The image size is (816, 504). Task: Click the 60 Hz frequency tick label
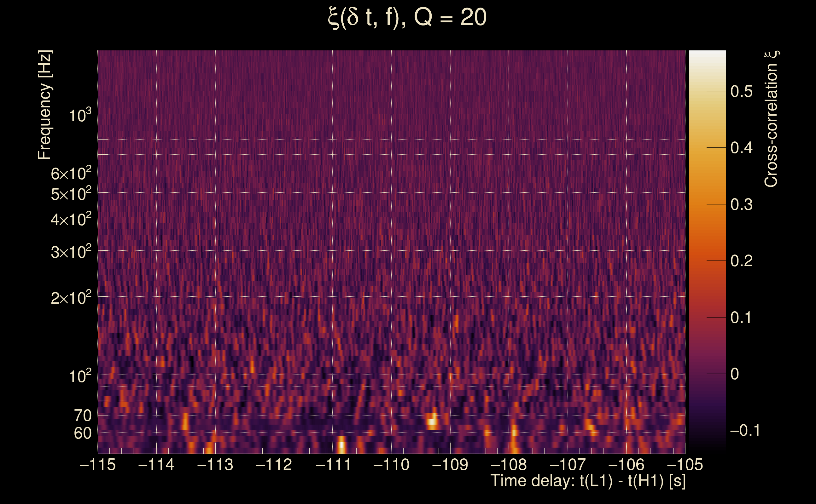(x=83, y=433)
